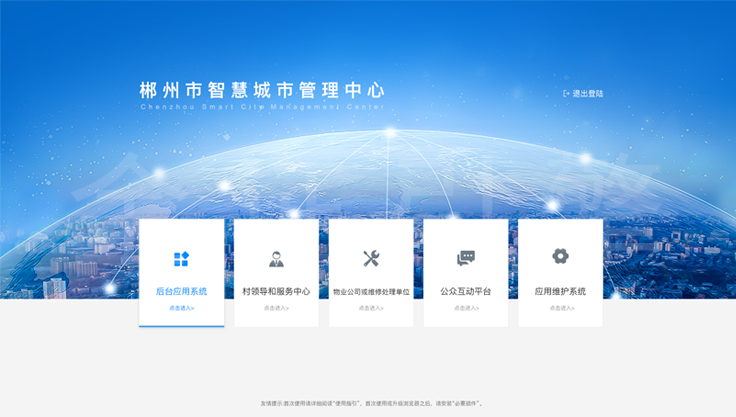Select the wrench and screwdriver icon
The width and height of the screenshot is (736, 417).
[371, 259]
